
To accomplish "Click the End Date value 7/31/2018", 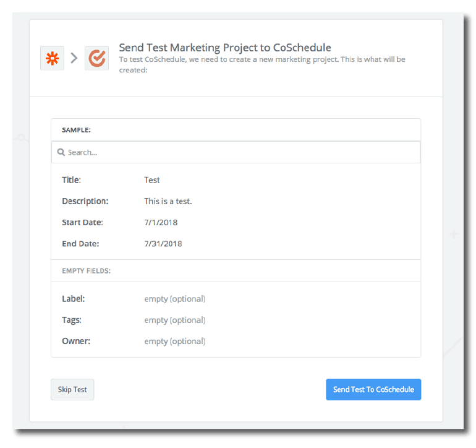I will tap(163, 244).
